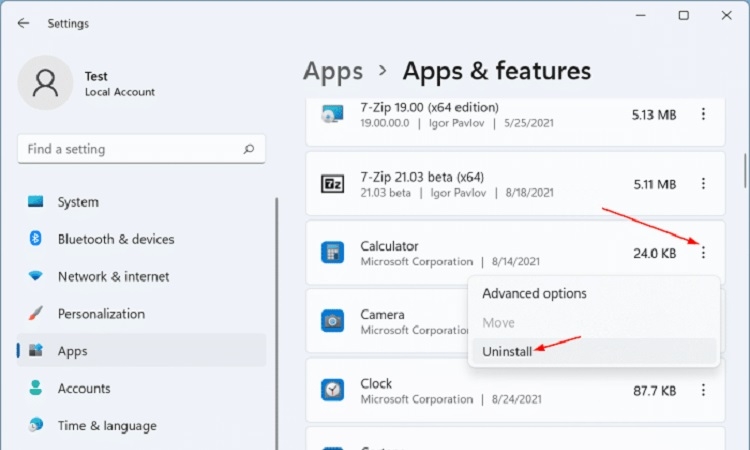Click the Clock app name
The image size is (750, 450).
click(x=376, y=384)
